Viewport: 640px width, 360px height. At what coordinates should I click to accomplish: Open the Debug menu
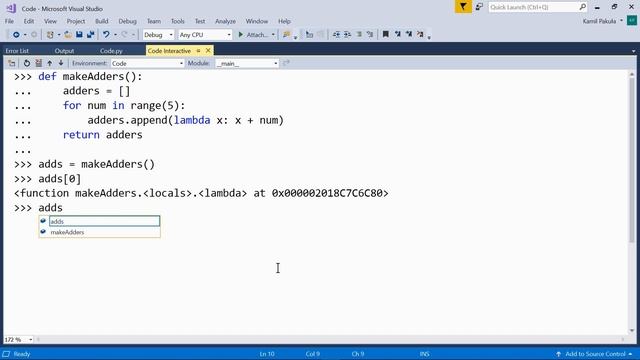click(127, 21)
